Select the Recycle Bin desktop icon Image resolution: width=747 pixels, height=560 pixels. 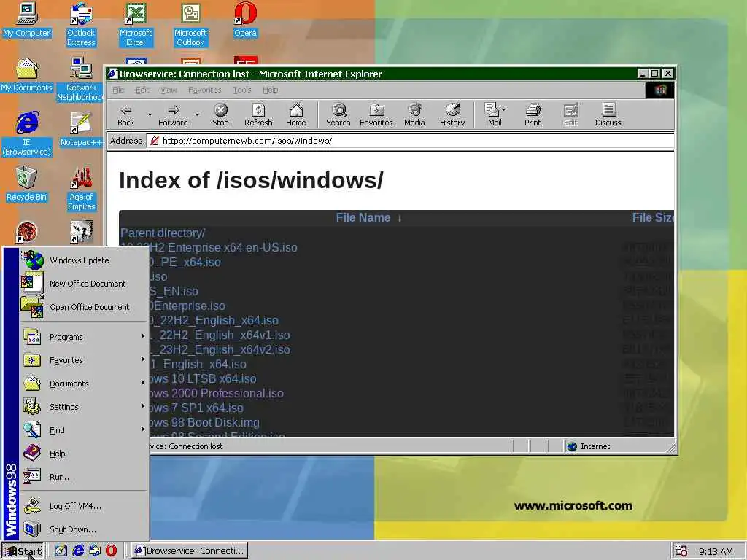27,184
